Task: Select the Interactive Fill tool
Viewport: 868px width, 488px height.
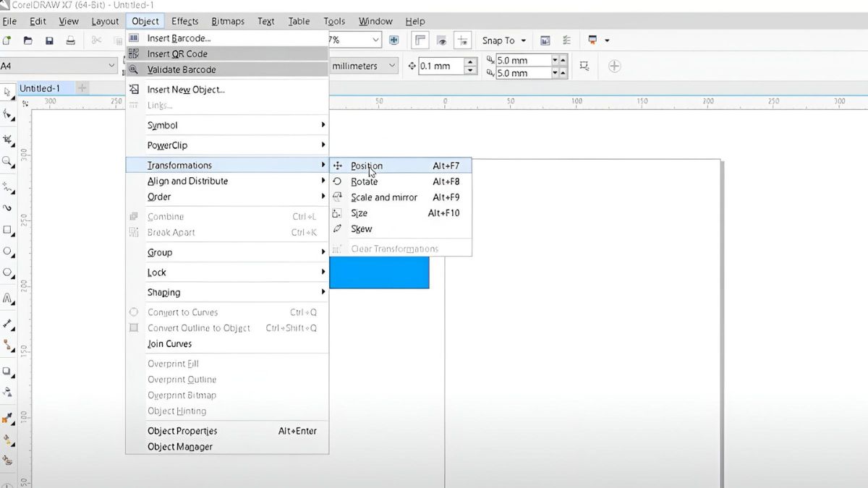Action: [7, 440]
